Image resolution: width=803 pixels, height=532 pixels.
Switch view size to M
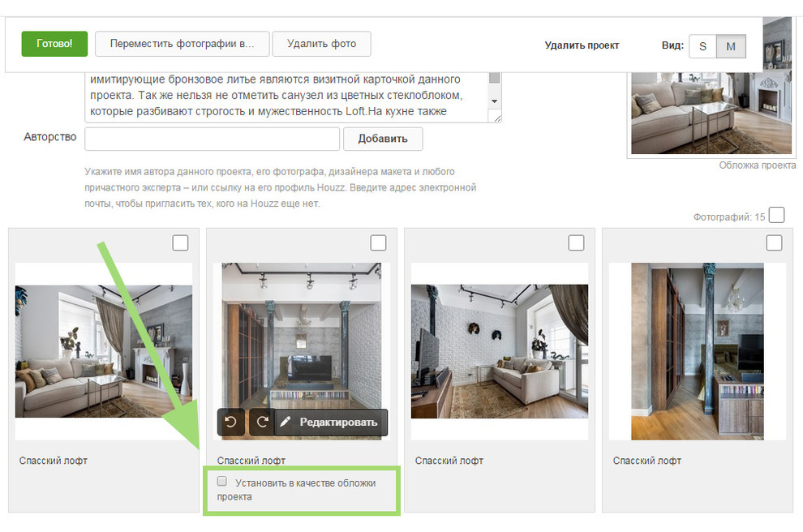(x=731, y=46)
